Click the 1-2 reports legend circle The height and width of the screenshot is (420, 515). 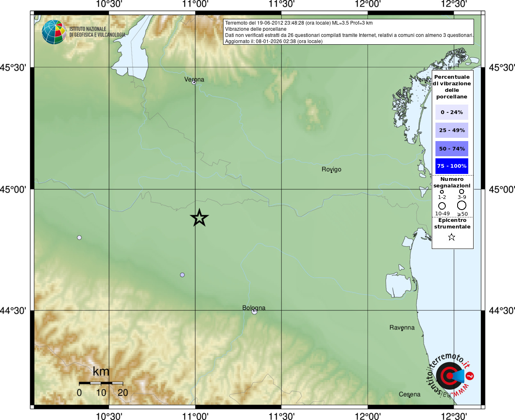(442, 192)
